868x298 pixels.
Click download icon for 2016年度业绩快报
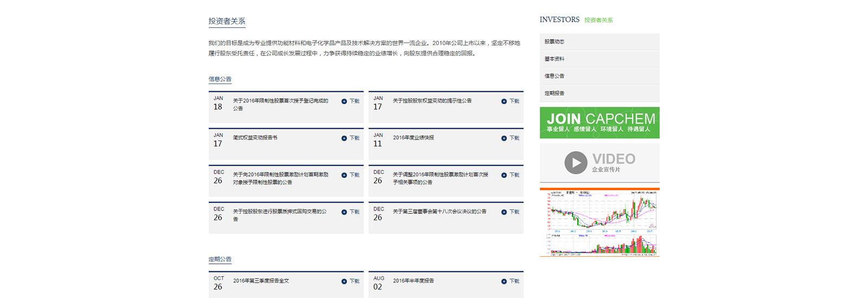pyautogui.click(x=504, y=138)
